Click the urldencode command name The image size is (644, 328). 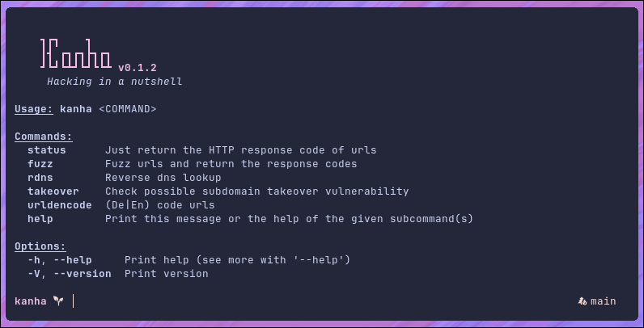[x=60, y=205]
